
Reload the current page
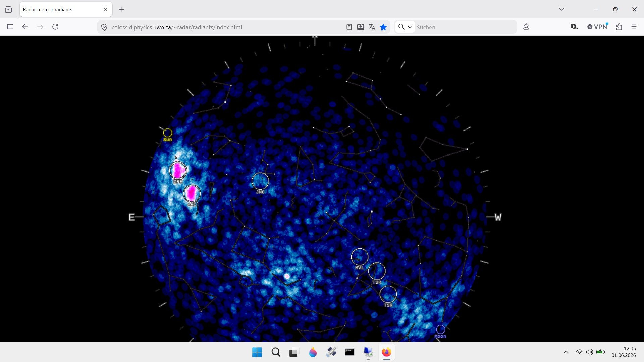[55, 27]
